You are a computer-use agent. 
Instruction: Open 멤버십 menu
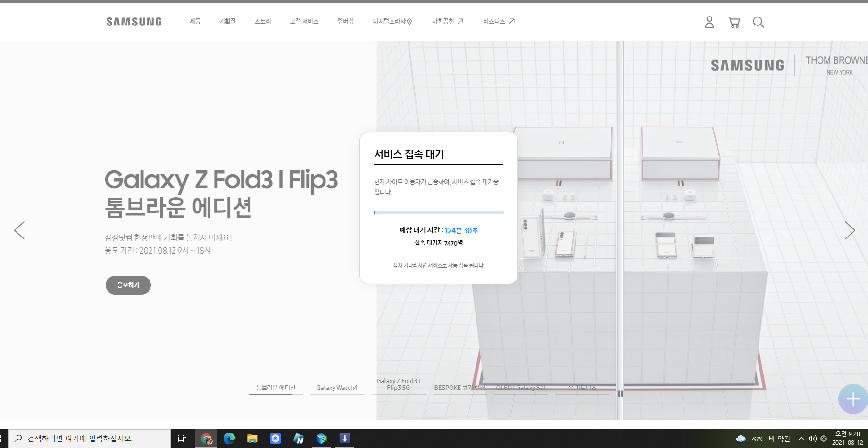pyautogui.click(x=345, y=21)
